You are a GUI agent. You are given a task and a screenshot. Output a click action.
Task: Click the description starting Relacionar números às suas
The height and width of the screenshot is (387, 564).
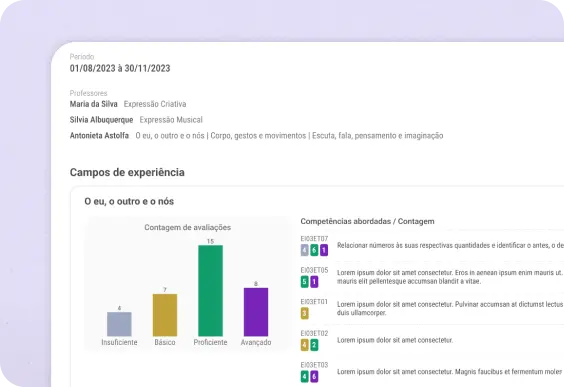[x=450, y=245]
